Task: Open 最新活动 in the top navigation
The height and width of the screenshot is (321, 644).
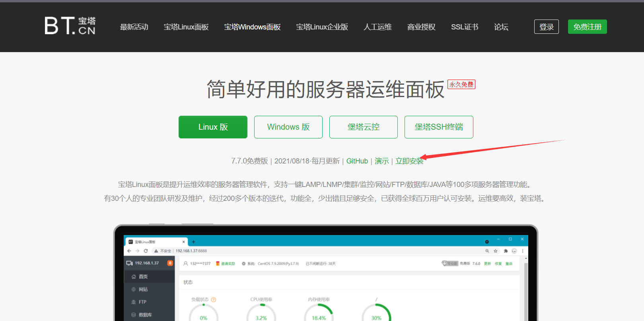Action: click(134, 27)
